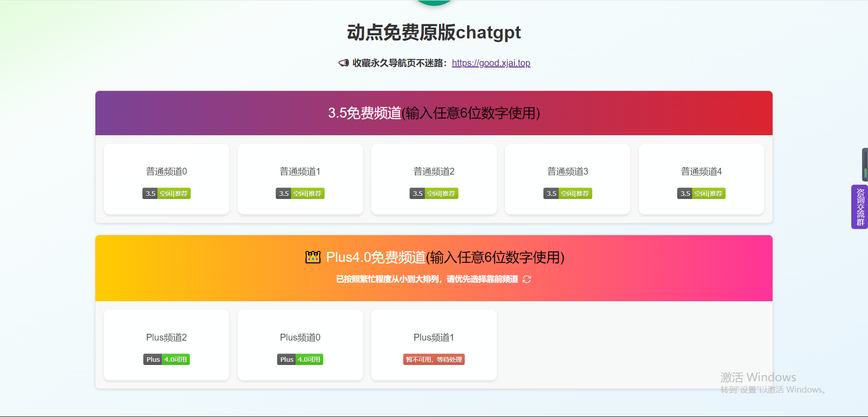Click 3.5 空闲|推荐 badge under 普通频道2
The image size is (868, 417).
coord(434,194)
